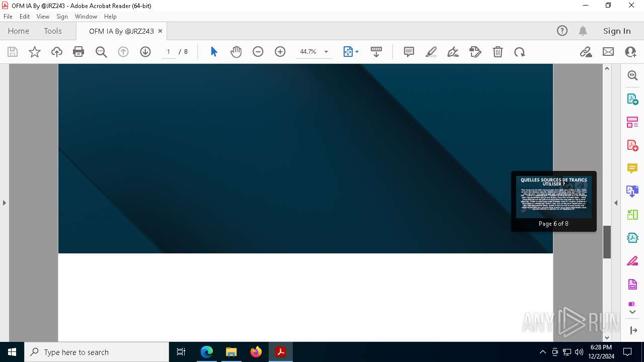
Task: Open the Find text magnifier
Action: point(101,52)
